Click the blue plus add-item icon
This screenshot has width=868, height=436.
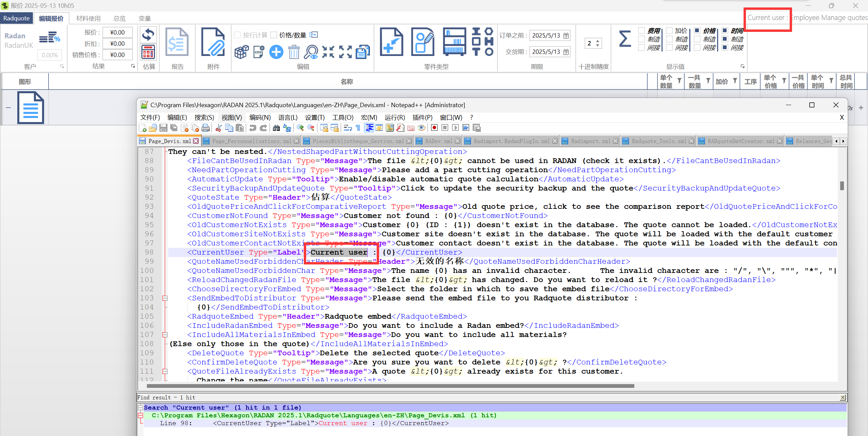276,52
